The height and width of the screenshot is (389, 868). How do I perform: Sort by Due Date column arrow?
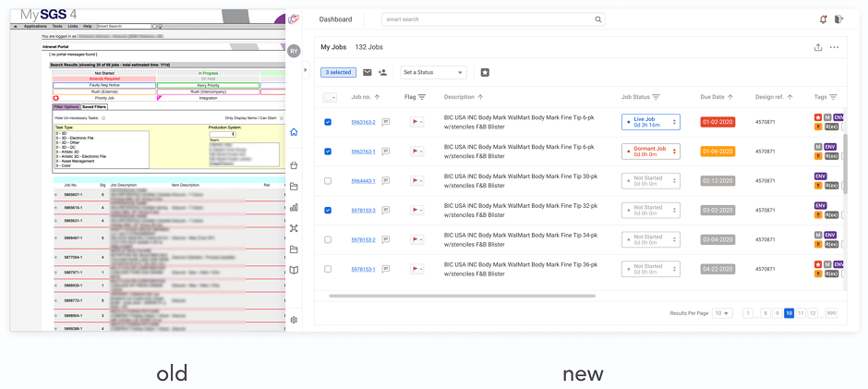[730, 97]
